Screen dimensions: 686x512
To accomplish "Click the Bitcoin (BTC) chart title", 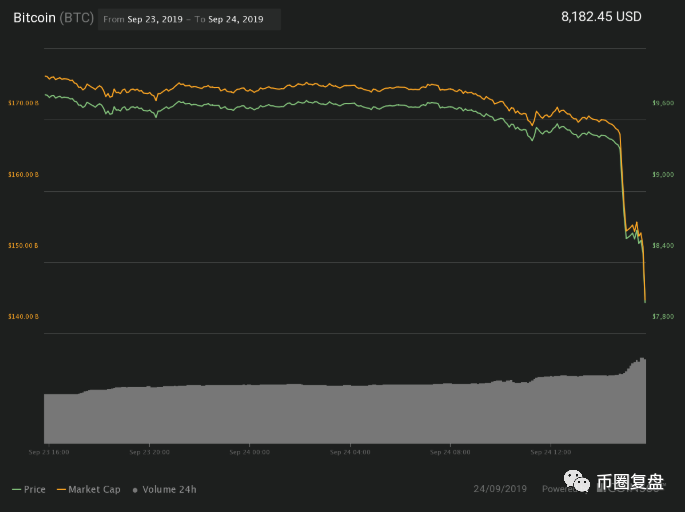I will click(x=53, y=18).
